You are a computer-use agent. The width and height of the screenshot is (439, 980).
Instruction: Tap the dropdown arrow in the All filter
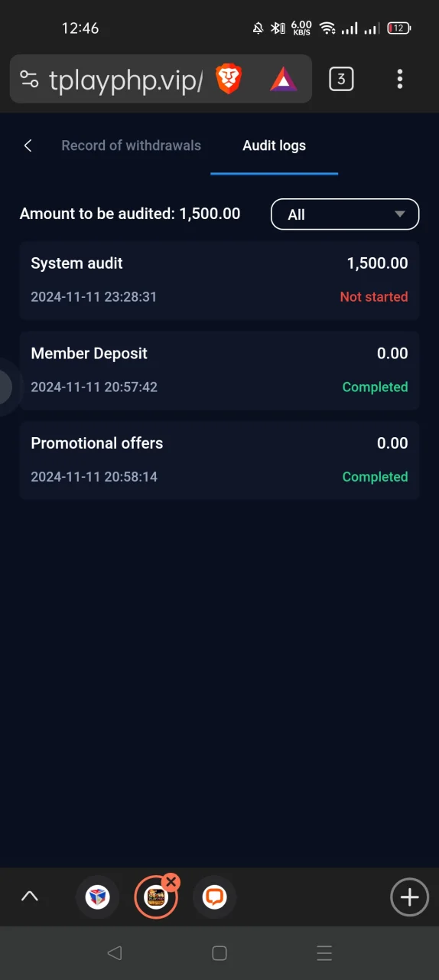click(x=399, y=214)
